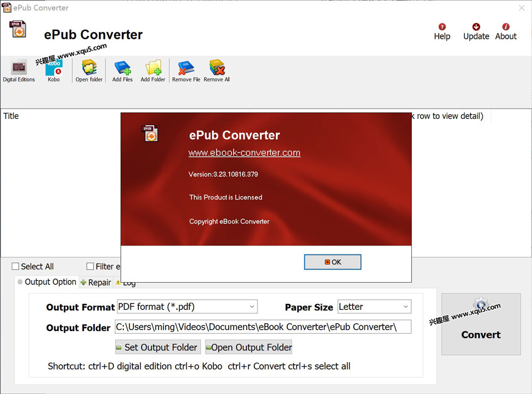532x394 pixels.
Task: Click Set Output Folder button
Action: pos(158,347)
